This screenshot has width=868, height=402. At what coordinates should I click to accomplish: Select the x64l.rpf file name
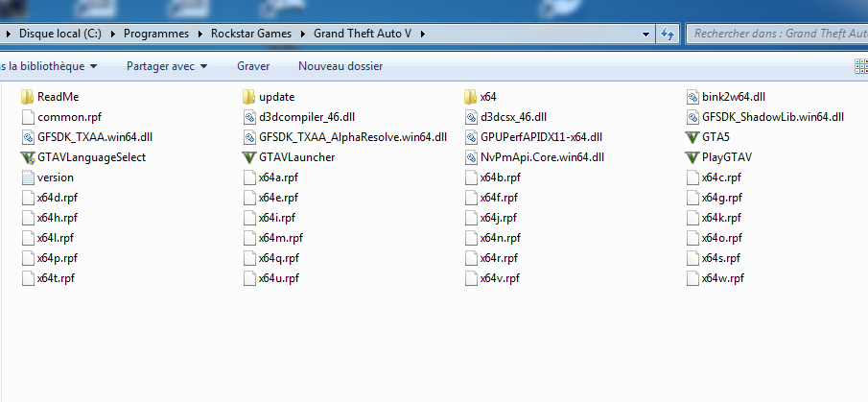pos(56,238)
